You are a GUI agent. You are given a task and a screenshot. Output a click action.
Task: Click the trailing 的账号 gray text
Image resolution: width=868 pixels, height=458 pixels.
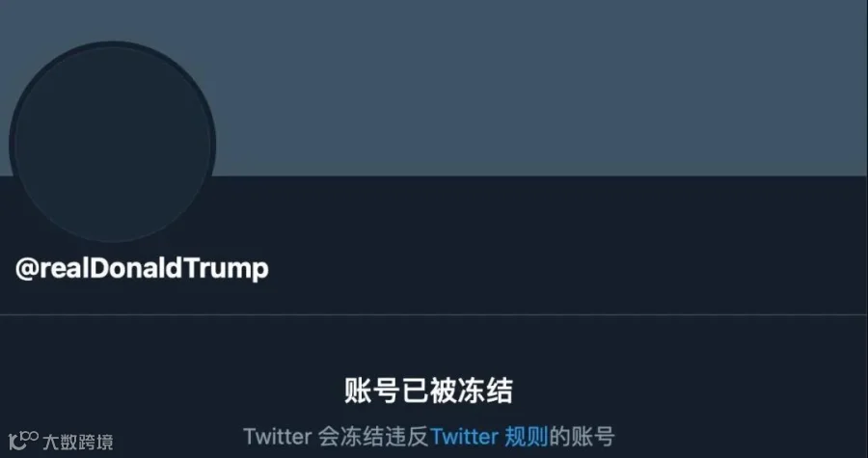pyautogui.click(x=582, y=437)
